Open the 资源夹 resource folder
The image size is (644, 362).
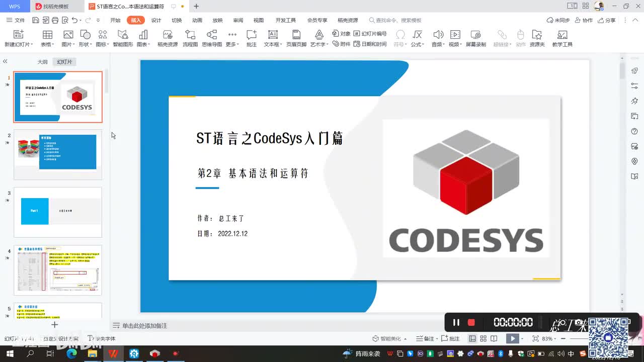537,38
